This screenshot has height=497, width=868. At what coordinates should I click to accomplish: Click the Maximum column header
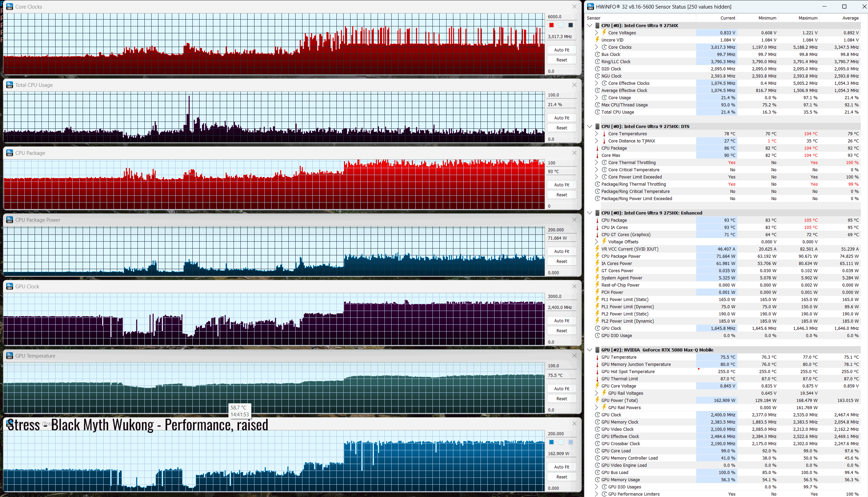(x=808, y=18)
